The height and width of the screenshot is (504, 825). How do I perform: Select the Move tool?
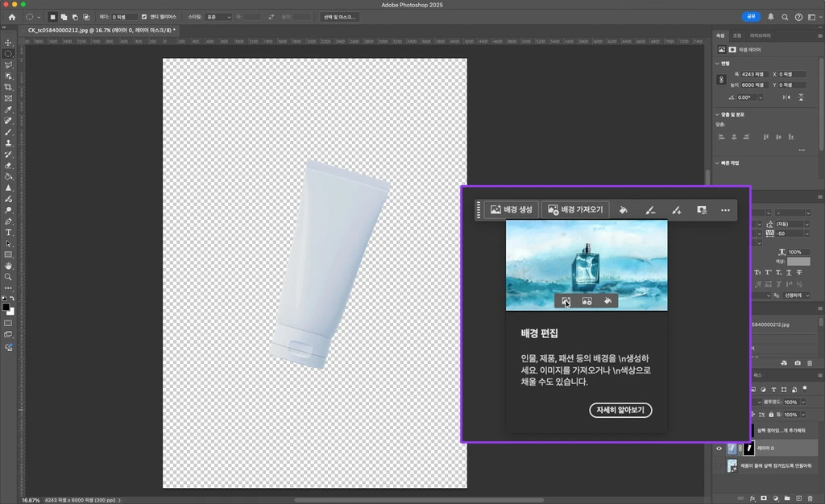8,43
